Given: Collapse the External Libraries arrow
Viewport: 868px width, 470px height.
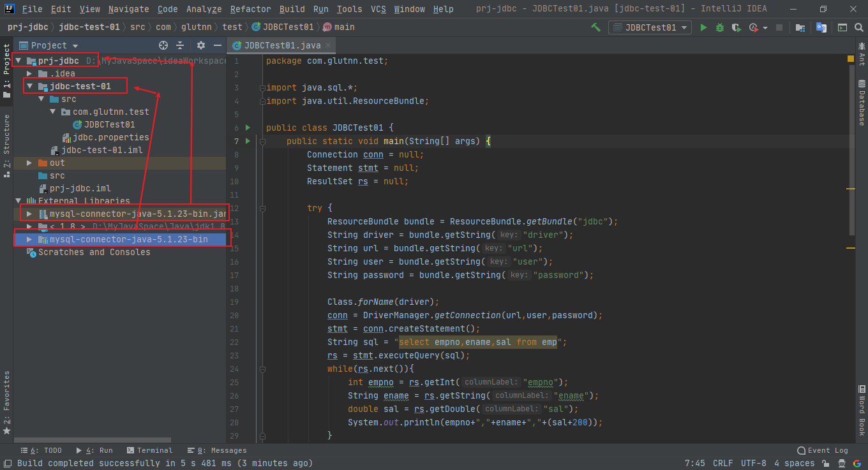Looking at the screenshot, I should coord(18,201).
